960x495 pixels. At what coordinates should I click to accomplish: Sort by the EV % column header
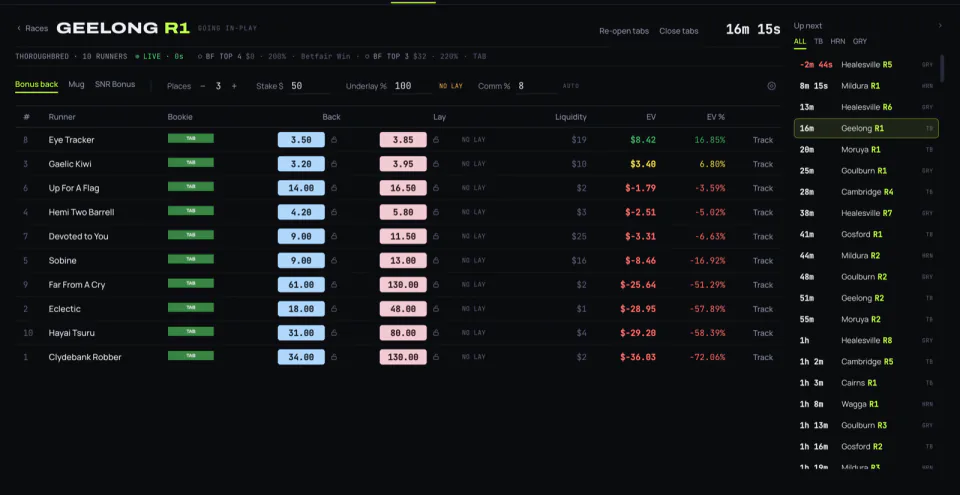716,116
